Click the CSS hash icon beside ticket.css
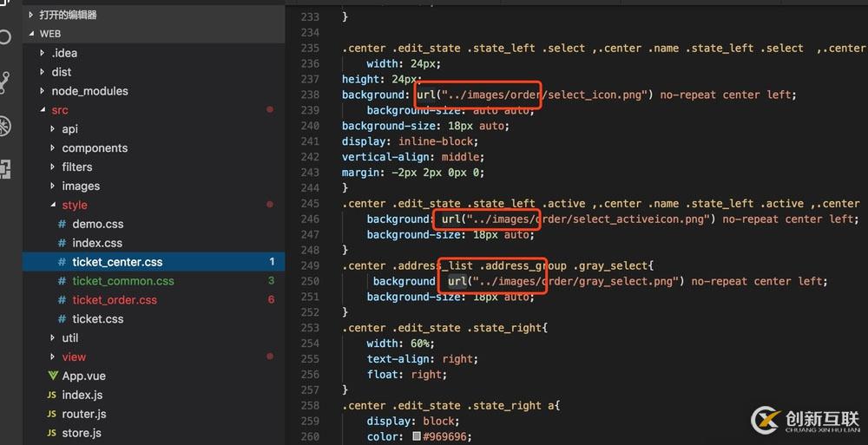Image resolution: width=868 pixels, height=445 pixels. (x=62, y=319)
